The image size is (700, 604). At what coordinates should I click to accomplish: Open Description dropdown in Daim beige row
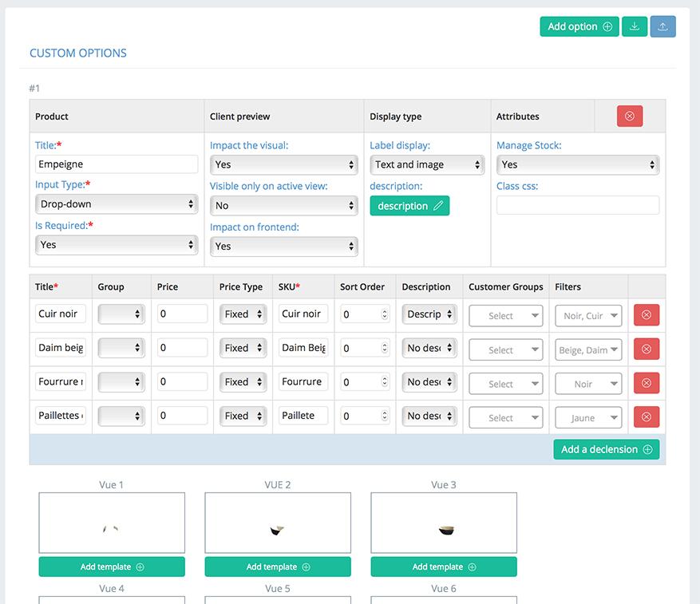[x=429, y=348]
